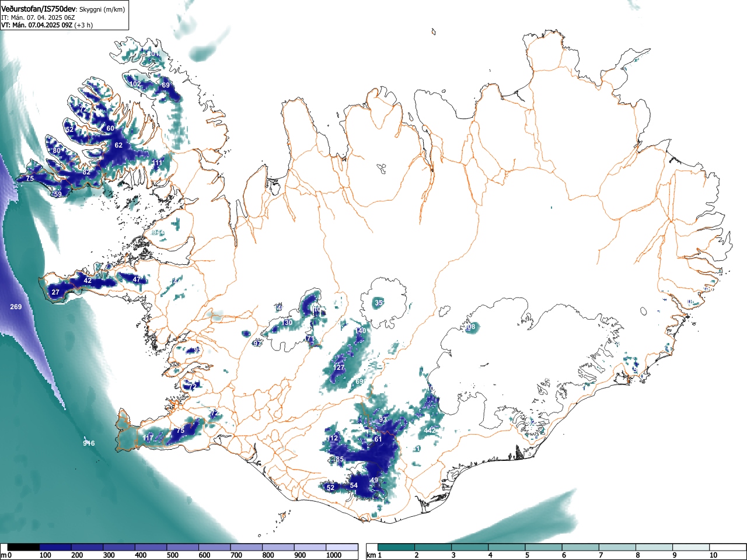Click the 54 value near the south coast
Screen dimensions: 747x560
[x=354, y=485]
